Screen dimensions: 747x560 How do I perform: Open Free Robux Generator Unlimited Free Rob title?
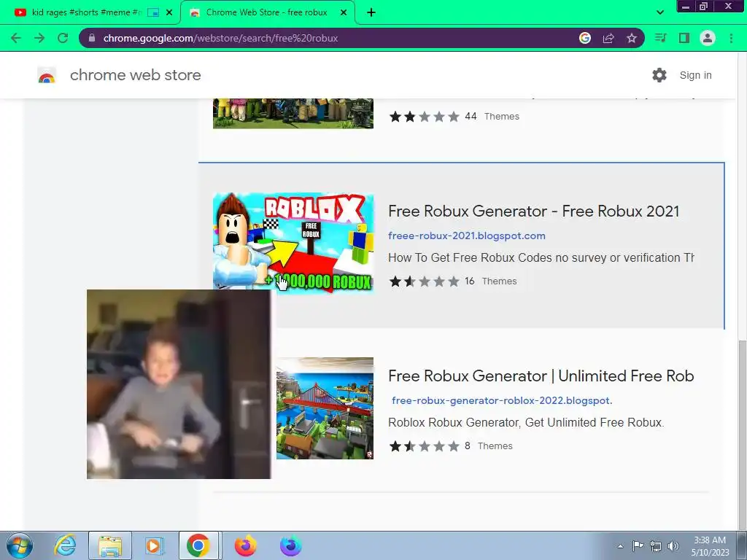541,376
